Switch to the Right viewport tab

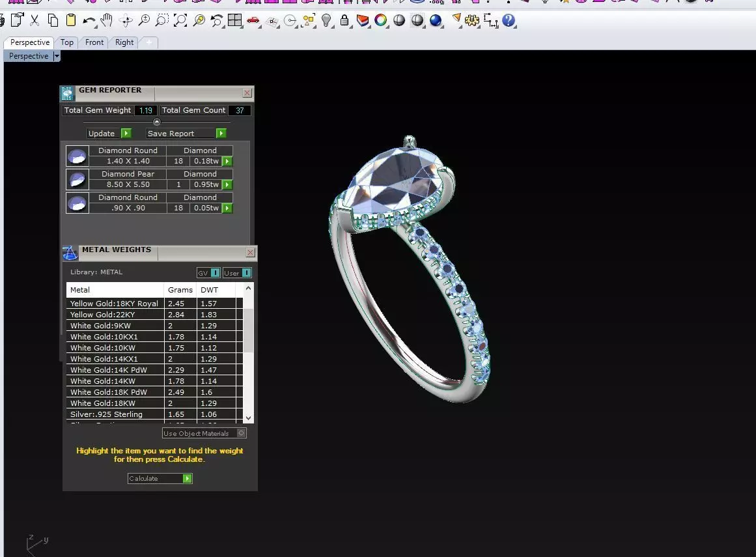click(x=124, y=42)
